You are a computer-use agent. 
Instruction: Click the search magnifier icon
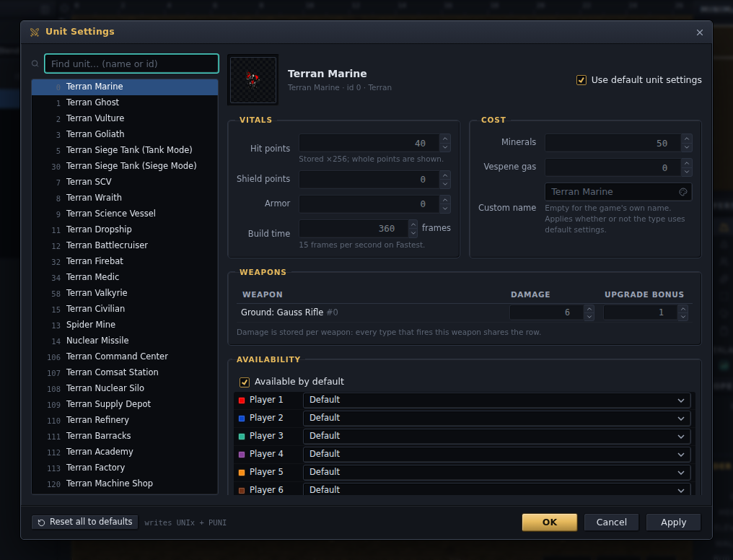coord(35,64)
